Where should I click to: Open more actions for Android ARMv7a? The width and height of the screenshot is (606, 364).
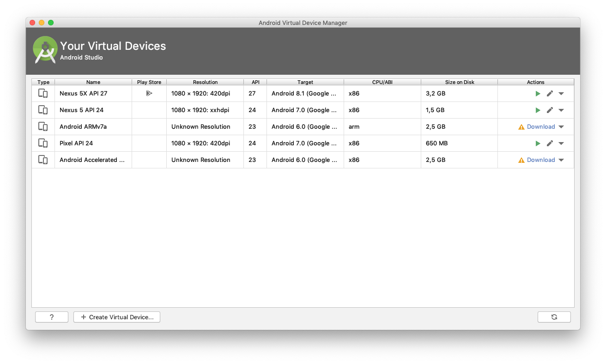tap(561, 127)
